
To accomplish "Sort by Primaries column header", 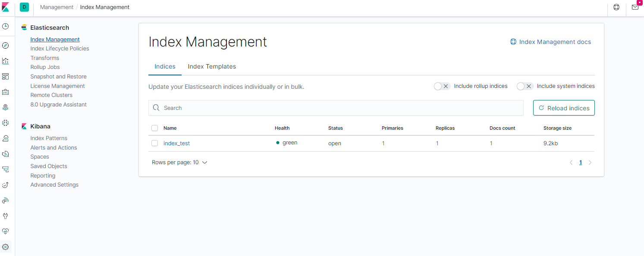I will pos(393,128).
